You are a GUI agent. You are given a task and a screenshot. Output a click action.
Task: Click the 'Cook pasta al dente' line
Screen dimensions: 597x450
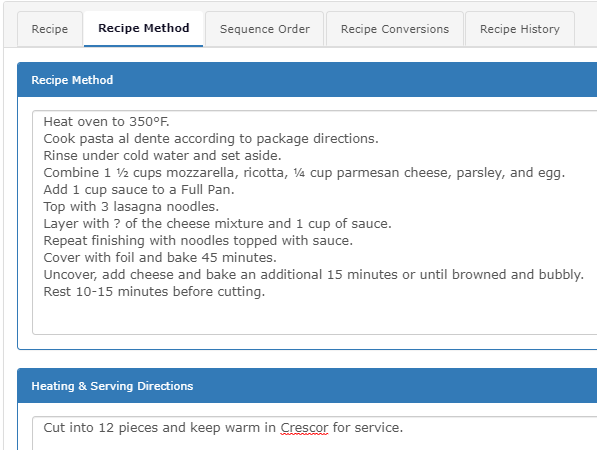click(x=211, y=139)
